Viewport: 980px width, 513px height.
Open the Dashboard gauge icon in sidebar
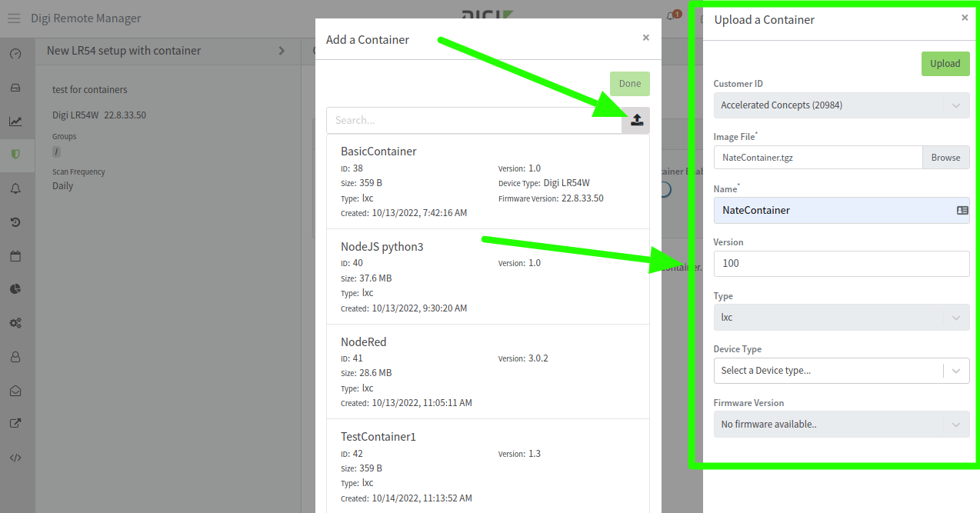[x=15, y=54]
